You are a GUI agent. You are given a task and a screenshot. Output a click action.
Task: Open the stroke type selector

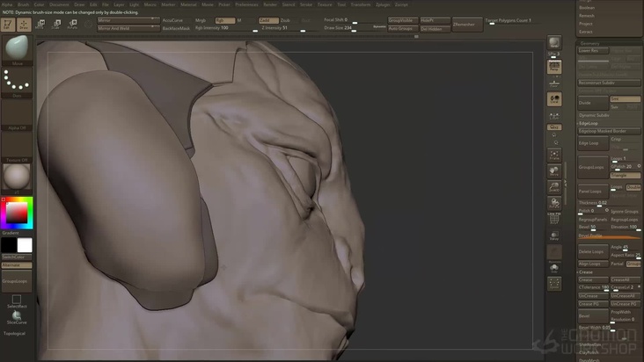[x=17, y=82]
